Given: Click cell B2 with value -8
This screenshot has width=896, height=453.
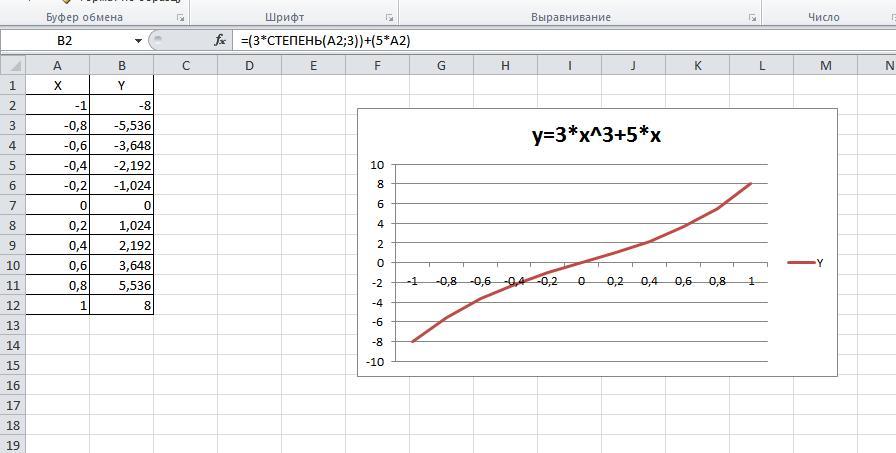Looking at the screenshot, I should [x=121, y=105].
